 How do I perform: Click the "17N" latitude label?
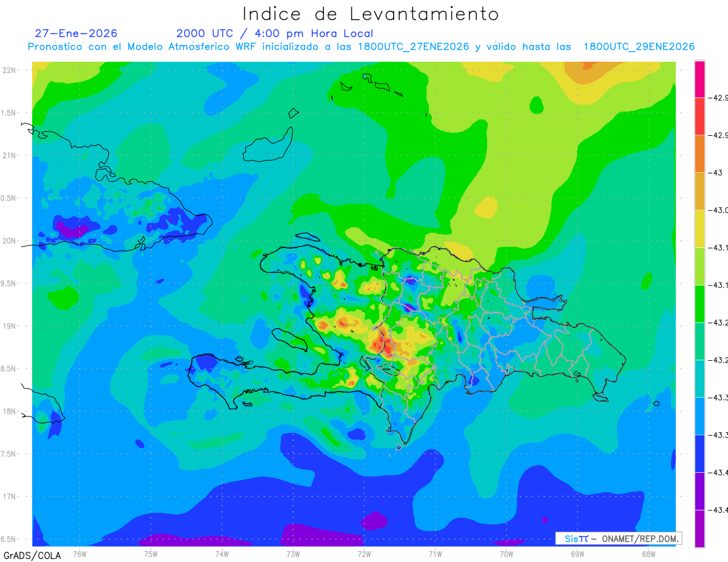tap(9, 497)
